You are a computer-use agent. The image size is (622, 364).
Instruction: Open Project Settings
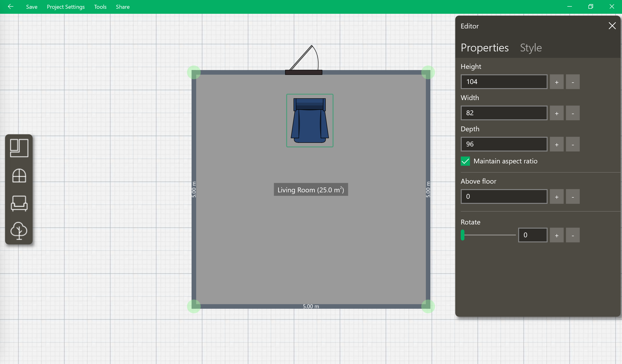(66, 7)
